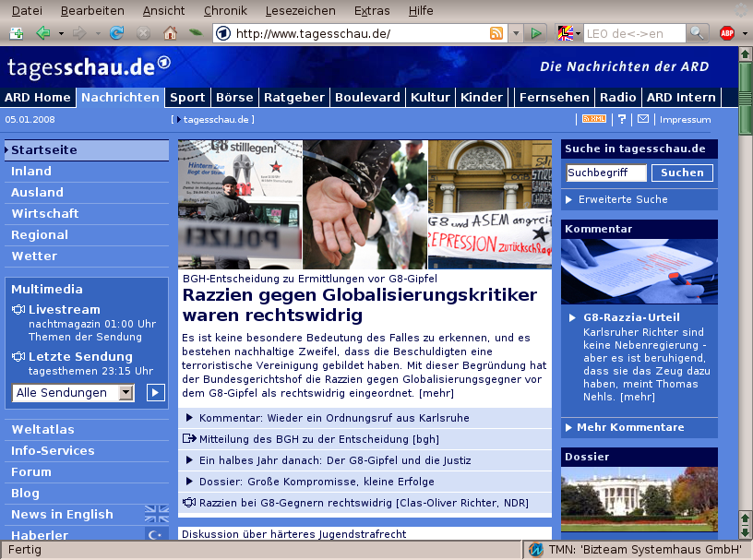Open the Börse navigation tab

point(234,98)
